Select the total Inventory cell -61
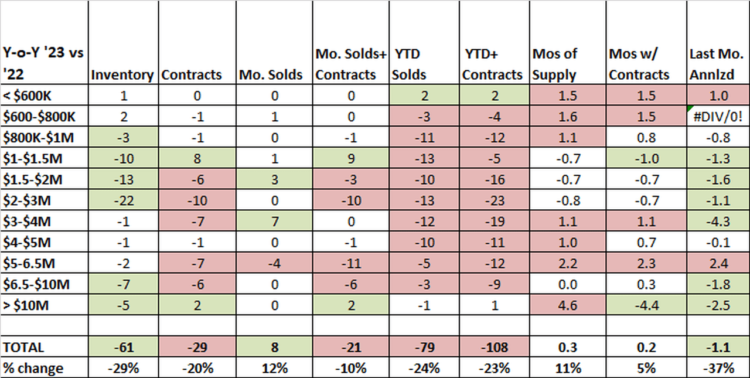The height and width of the screenshot is (378, 750). [x=123, y=347]
